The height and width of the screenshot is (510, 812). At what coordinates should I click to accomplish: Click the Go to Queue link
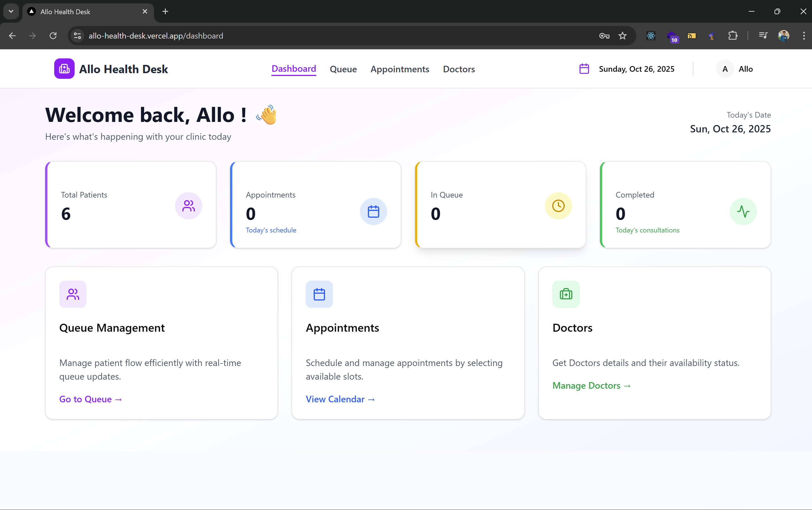(90, 399)
